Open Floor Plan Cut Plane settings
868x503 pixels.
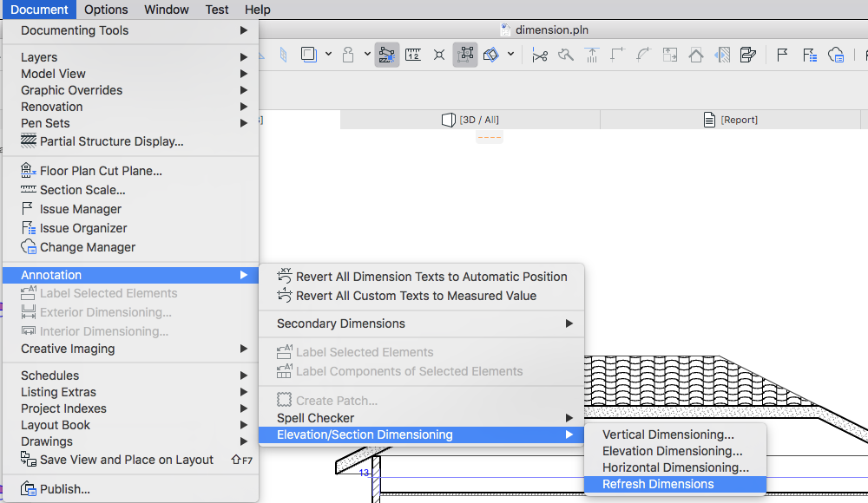pos(101,171)
